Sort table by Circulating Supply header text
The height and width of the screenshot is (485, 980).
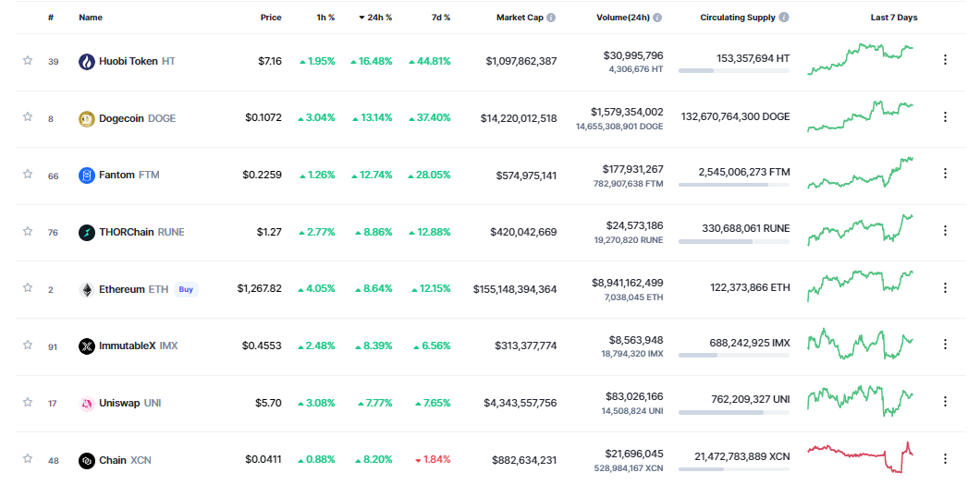point(738,18)
